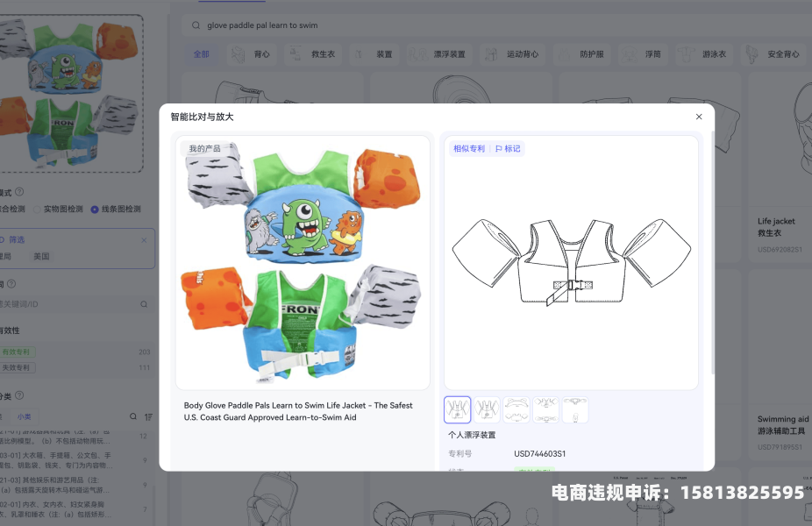Click the large vest patent line drawing

coord(571,261)
